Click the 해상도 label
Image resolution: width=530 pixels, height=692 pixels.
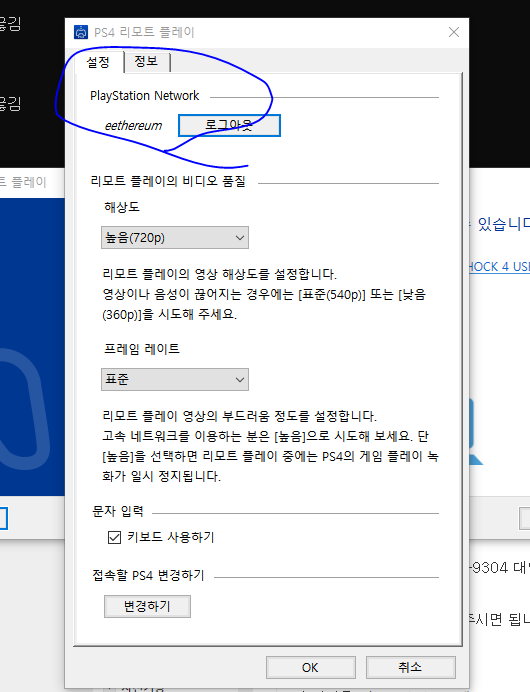pyautogui.click(x=122, y=207)
